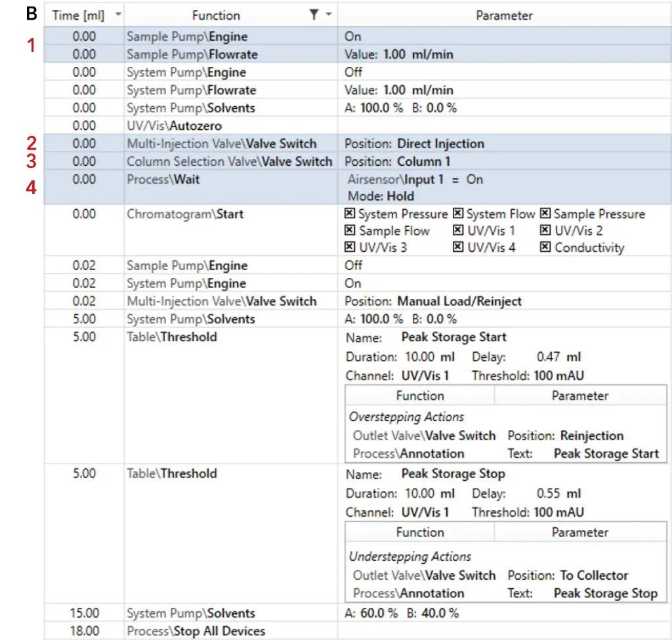Viewport: 672px width, 640px height.
Task: Uncheck the UV/Vis 3 checkbox
Action: coord(350,248)
